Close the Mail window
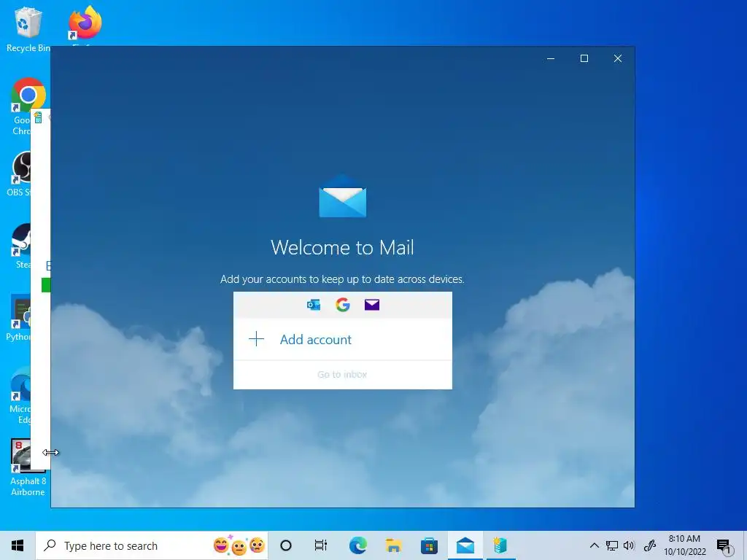The image size is (747, 560). (x=617, y=58)
